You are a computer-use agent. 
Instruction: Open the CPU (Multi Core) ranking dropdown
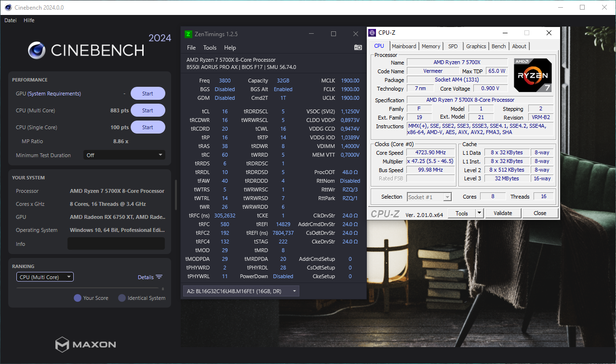click(x=45, y=277)
